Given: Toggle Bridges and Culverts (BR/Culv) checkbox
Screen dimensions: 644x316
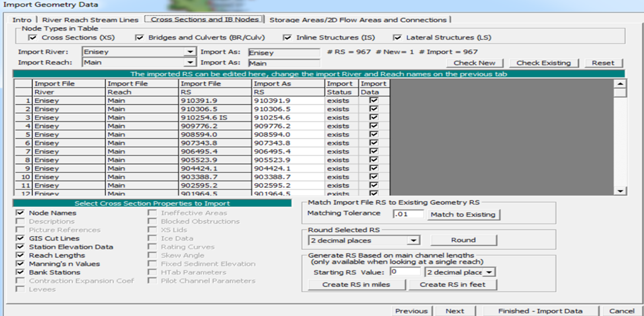Looking at the screenshot, I should pyautogui.click(x=139, y=38).
